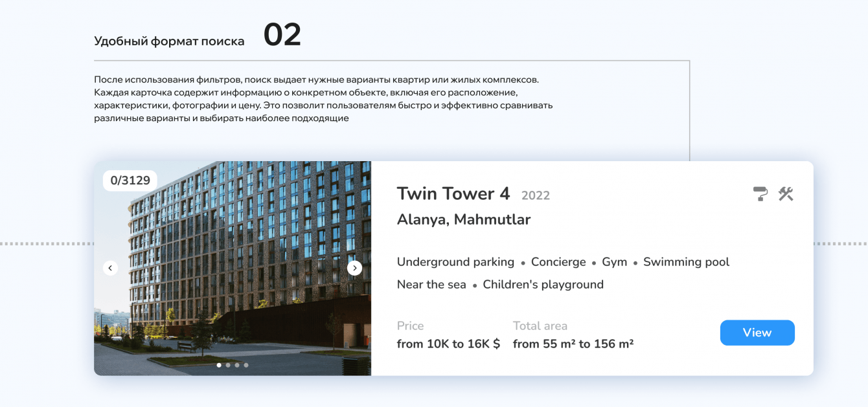Click the Concierge feature text
Image resolution: width=868 pixels, height=407 pixels.
tap(558, 262)
